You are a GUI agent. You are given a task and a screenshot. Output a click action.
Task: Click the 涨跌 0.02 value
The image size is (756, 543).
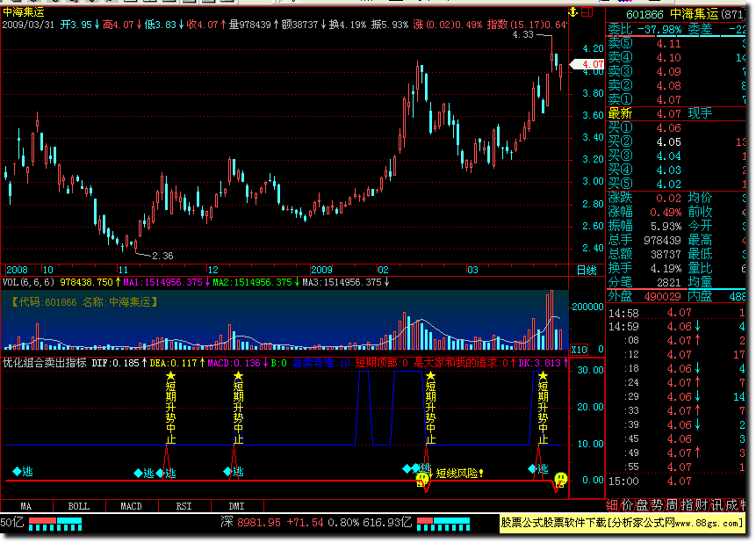668,198
